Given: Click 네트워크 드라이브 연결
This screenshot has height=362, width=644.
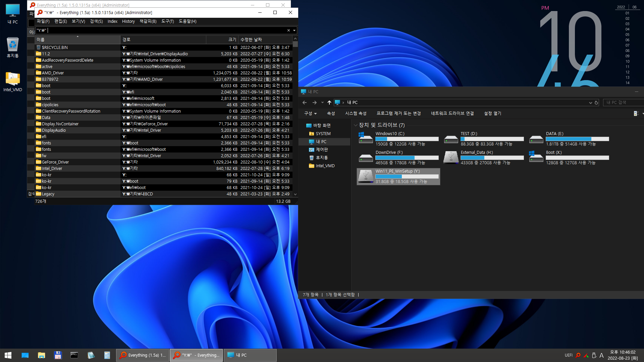Looking at the screenshot, I should coord(452,114).
